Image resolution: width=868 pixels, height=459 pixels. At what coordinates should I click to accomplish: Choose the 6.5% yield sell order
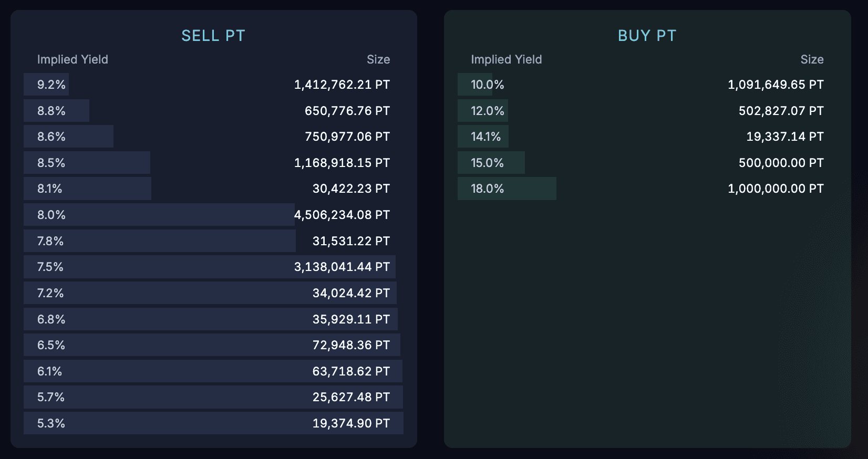(x=51, y=345)
